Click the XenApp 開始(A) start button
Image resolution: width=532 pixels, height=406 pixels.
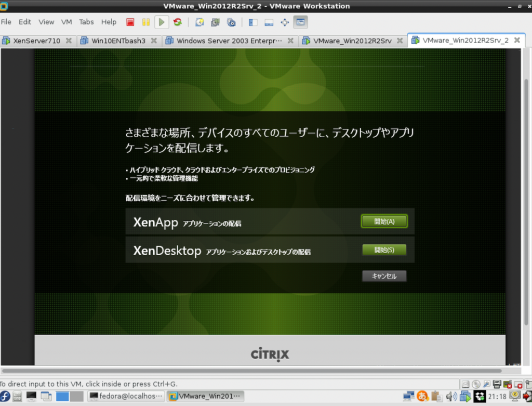click(x=384, y=221)
